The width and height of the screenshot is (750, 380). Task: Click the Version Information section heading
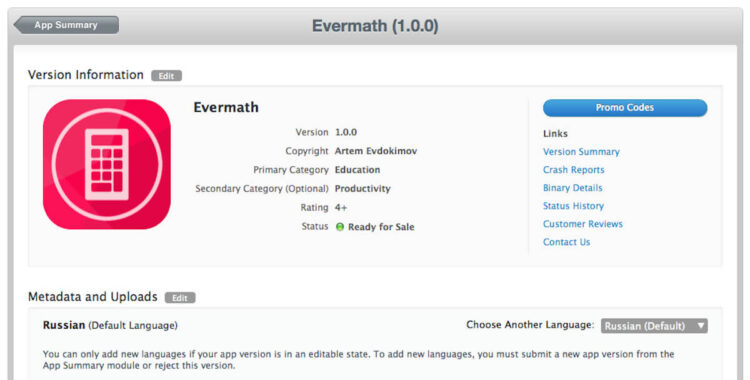[x=86, y=75]
